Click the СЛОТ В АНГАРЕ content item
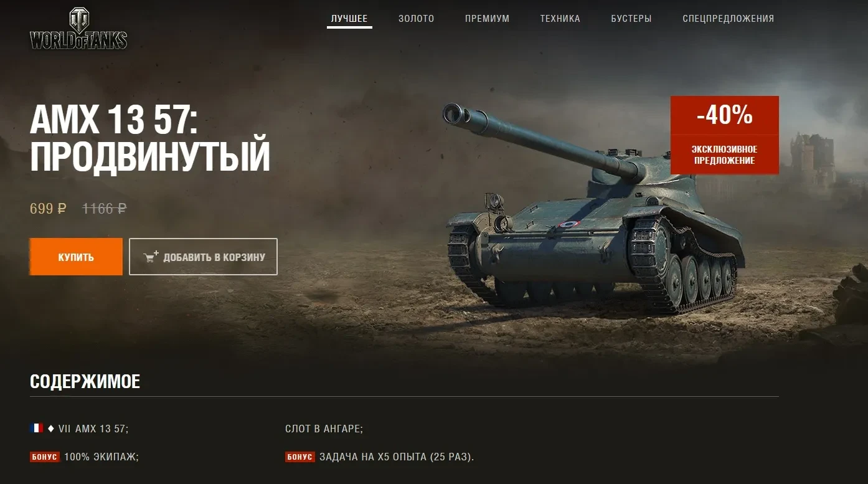 324,429
